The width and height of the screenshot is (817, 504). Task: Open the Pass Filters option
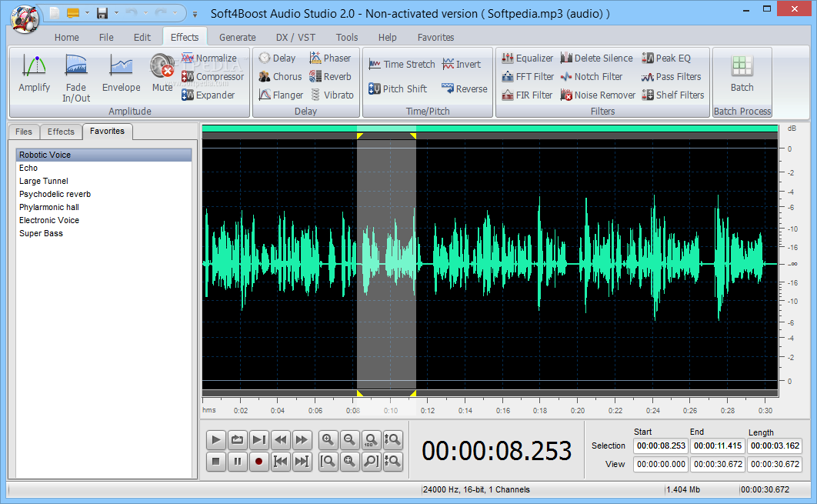pos(672,77)
